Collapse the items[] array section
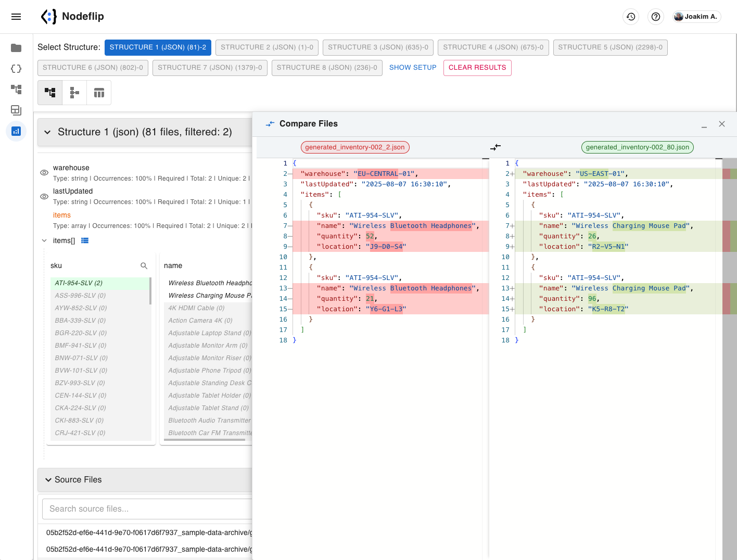The width and height of the screenshot is (737, 560). click(44, 240)
